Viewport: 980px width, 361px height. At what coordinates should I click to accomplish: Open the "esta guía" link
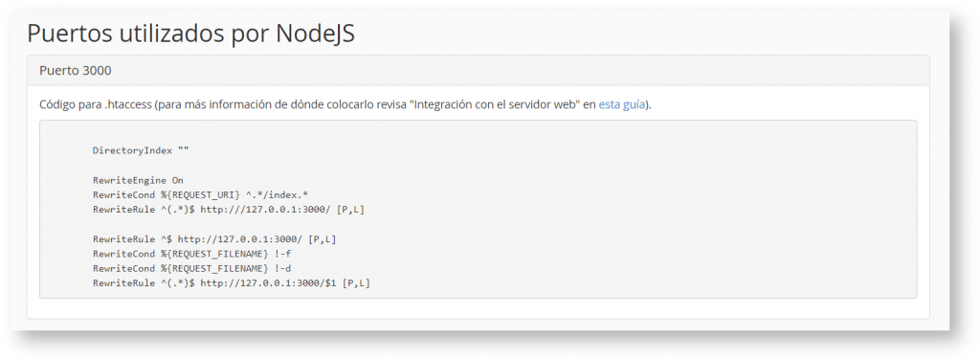pyautogui.click(x=621, y=104)
